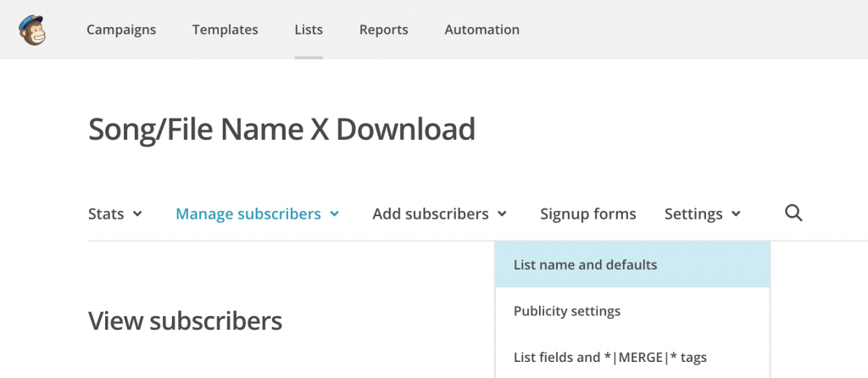The image size is (868, 378).
Task: Open Reports from the top bar
Action: (384, 30)
